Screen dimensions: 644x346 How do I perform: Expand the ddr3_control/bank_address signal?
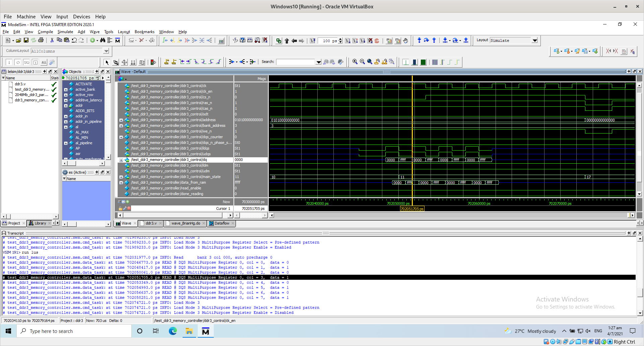(121, 126)
